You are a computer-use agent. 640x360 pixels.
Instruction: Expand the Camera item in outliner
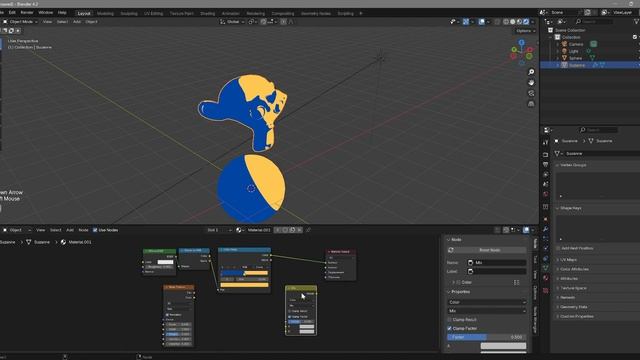click(x=558, y=44)
